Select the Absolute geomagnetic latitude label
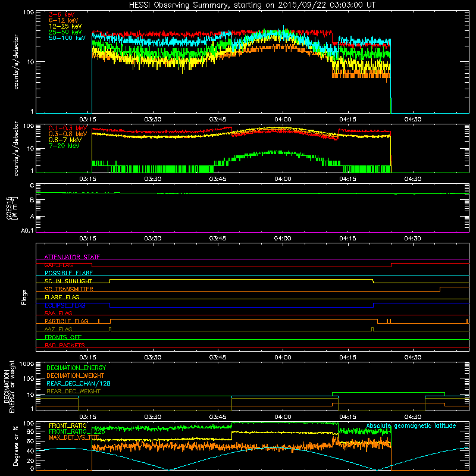 coord(411,425)
